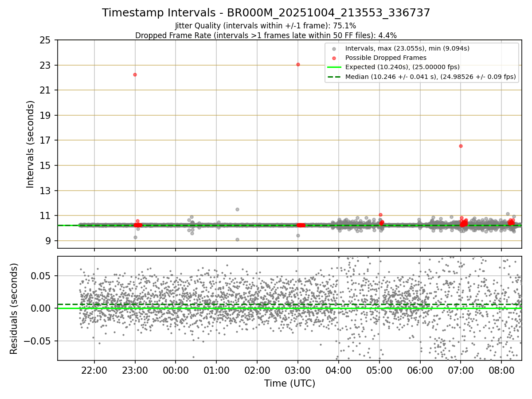Click the gray point at 11.5 seconds near 01:30
The image size is (532, 399).
(x=237, y=209)
